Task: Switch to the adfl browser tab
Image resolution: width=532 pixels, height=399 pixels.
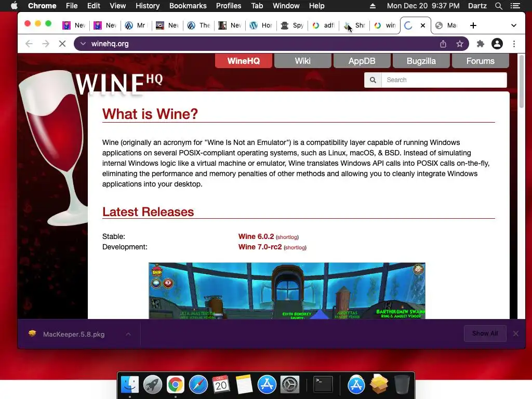Action: coord(324,25)
